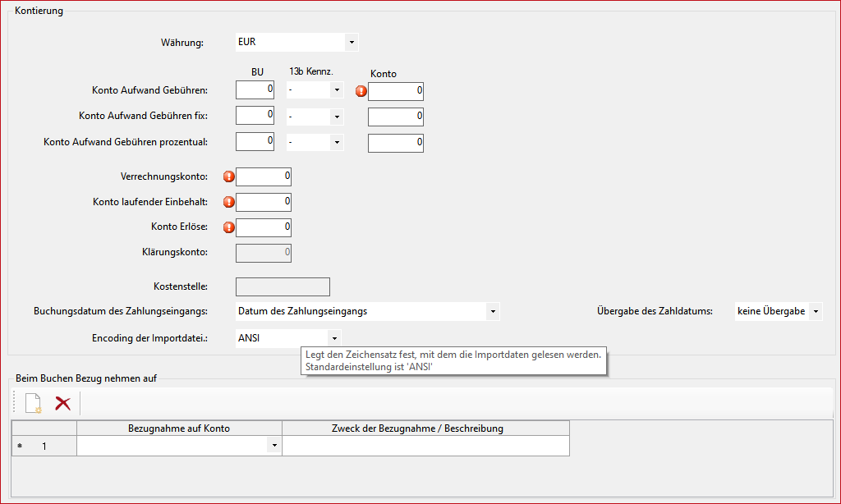The height and width of the screenshot is (504, 841).
Task: Click warning icon beside Konto Erlöse
Action: point(229,227)
